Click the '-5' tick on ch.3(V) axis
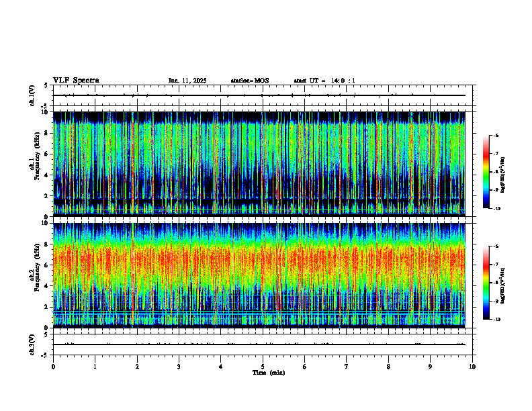The image size is (532, 411). 44,355
